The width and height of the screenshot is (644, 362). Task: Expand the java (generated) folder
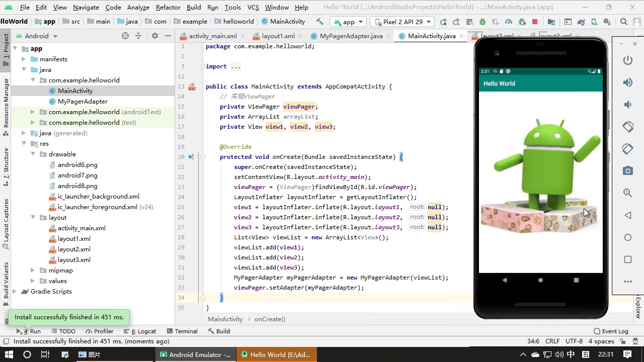click(x=24, y=133)
